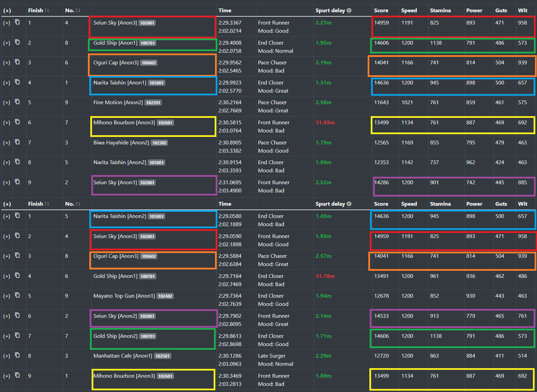Click the score value 14286
The image size is (537, 392).
coord(381,183)
